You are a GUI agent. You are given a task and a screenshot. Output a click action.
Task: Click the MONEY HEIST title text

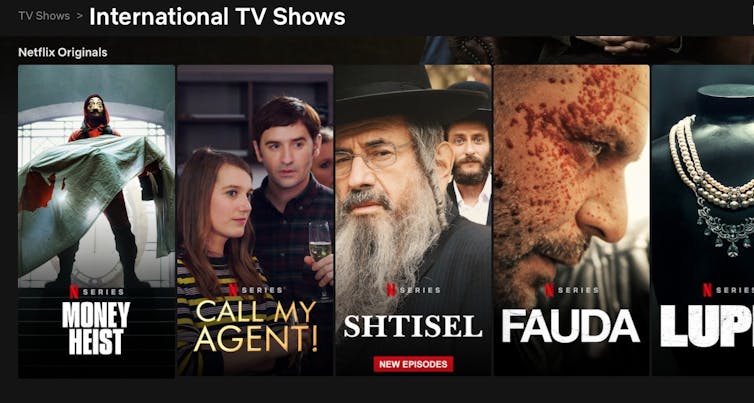(96, 328)
